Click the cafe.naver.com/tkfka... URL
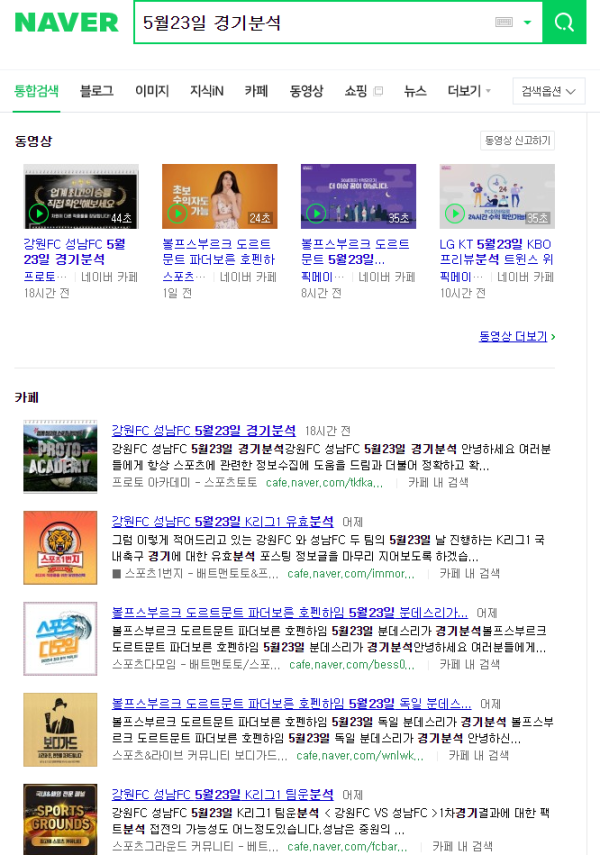Screen dimensions: 600x855 pos(324,483)
